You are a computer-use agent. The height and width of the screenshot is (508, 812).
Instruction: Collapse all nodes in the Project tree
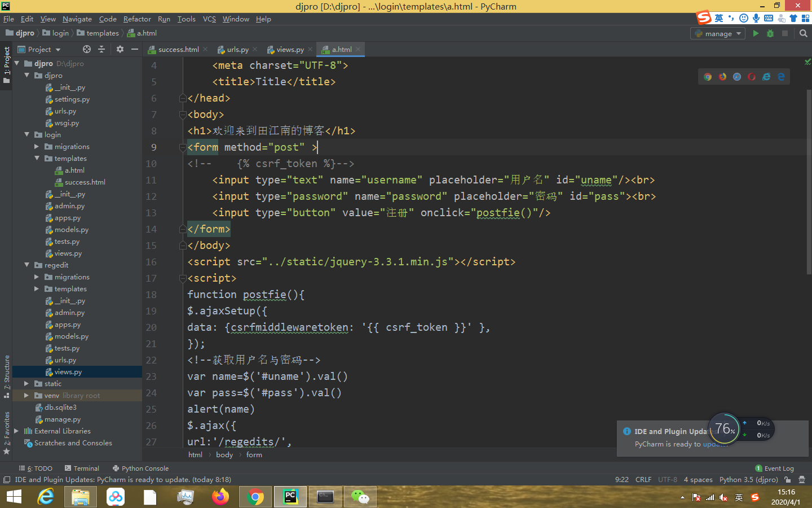coord(101,49)
